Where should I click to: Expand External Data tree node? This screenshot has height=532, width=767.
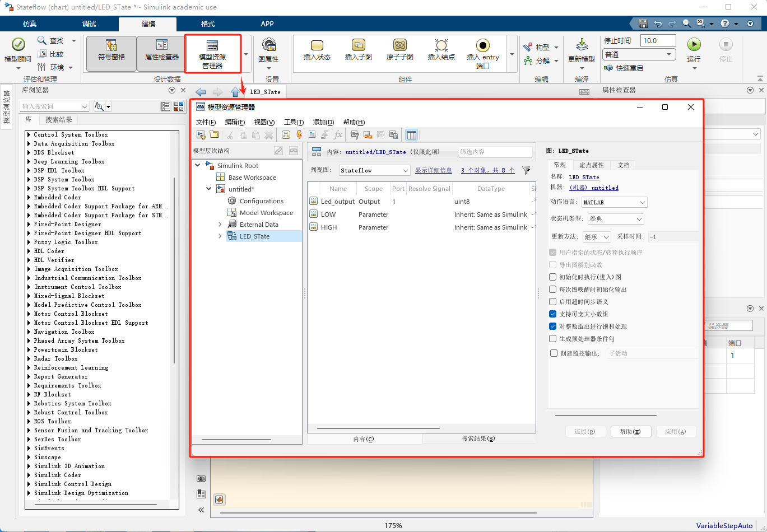pos(220,224)
